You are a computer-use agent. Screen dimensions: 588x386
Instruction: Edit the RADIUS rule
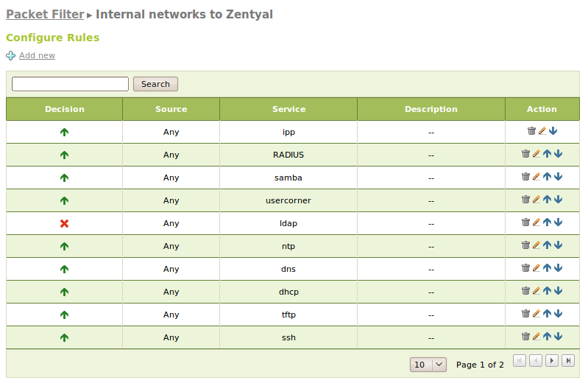536,154
